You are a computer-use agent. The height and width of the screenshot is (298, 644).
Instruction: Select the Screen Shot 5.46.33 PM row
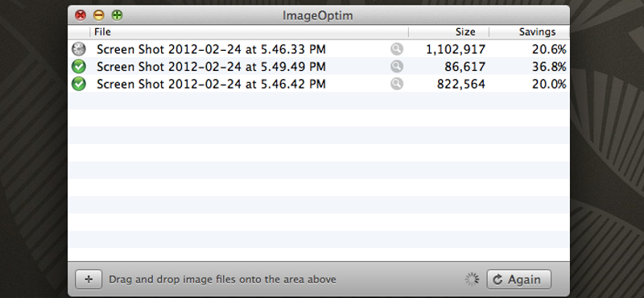click(x=319, y=49)
